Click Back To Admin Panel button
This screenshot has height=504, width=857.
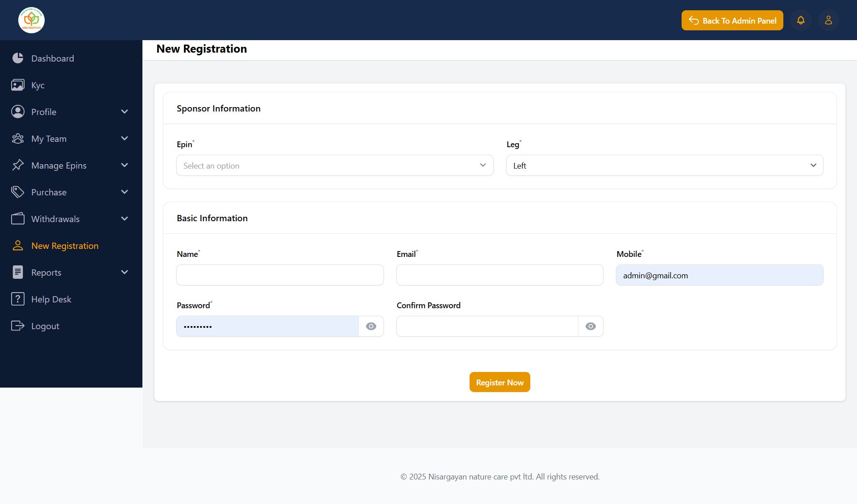pyautogui.click(x=732, y=21)
